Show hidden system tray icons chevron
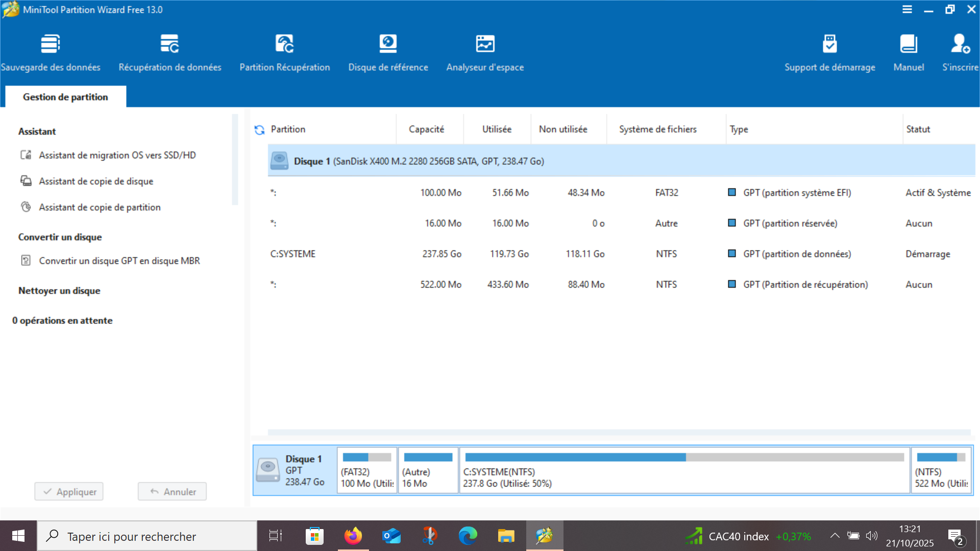The width and height of the screenshot is (980, 551). point(835,536)
